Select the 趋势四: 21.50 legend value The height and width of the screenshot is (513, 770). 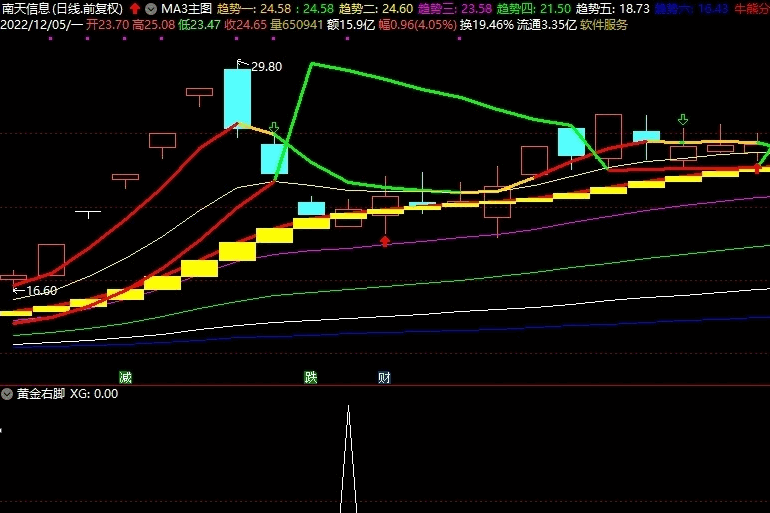tap(534, 9)
